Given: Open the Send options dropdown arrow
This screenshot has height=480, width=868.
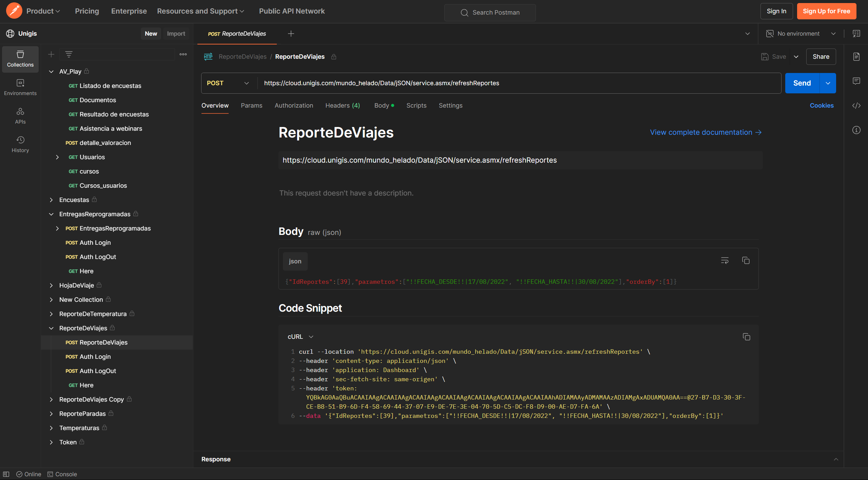Looking at the screenshot, I should click(x=828, y=83).
